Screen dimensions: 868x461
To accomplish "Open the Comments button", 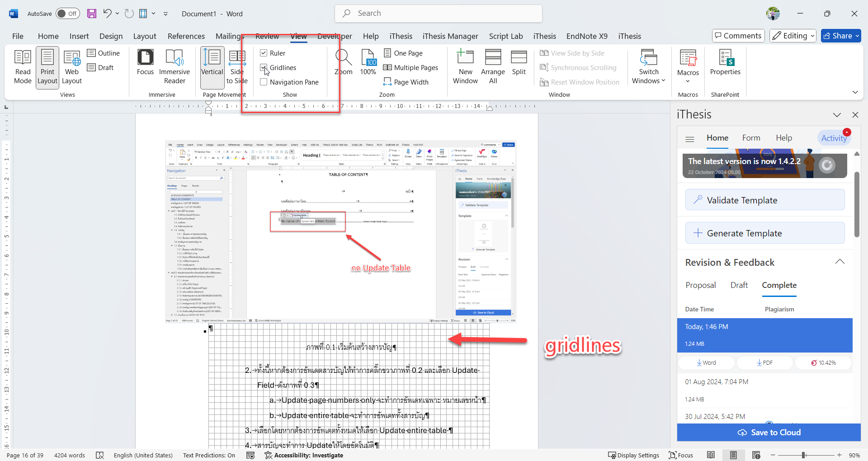I will (738, 36).
